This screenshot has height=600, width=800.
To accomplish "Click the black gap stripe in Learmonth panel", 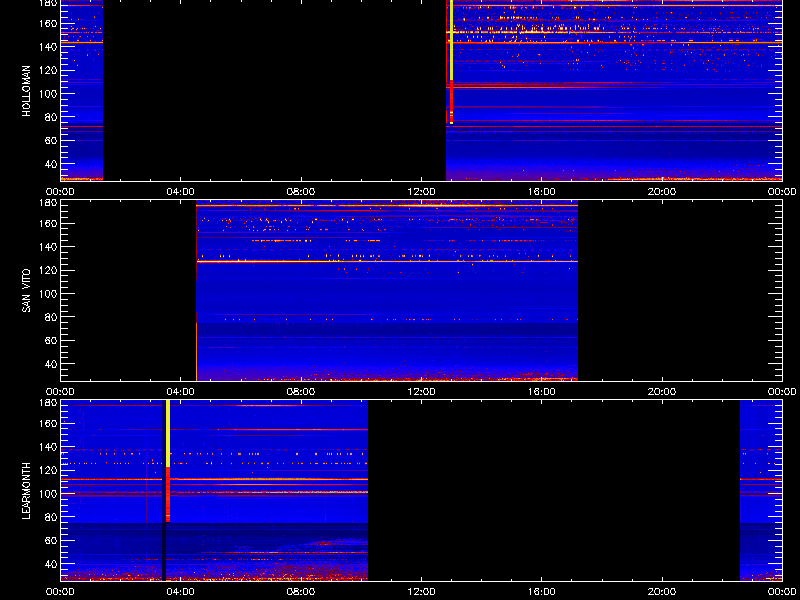I will (x=164, y=490).
